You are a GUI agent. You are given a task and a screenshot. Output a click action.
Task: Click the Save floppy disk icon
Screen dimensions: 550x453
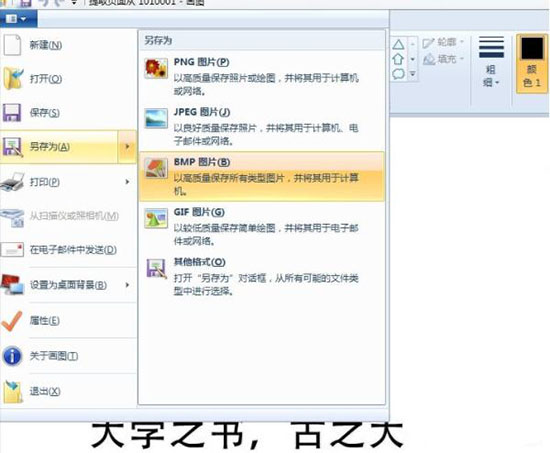(12, 112)
